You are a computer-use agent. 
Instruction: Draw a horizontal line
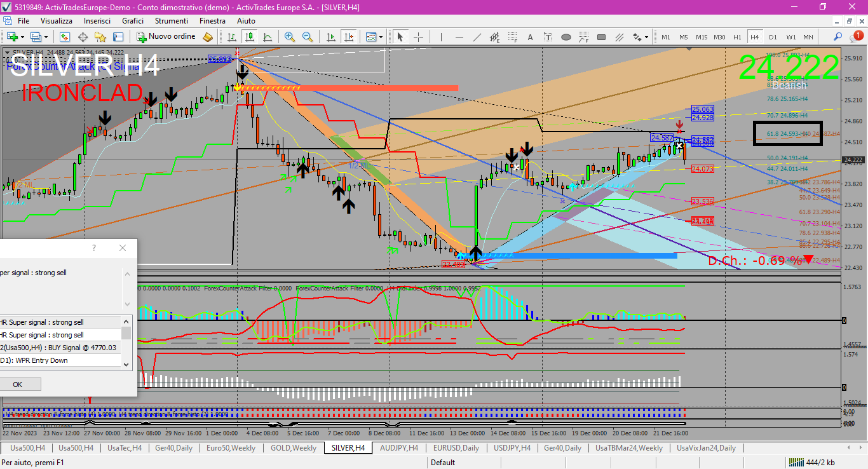click(x=459, y=37)
